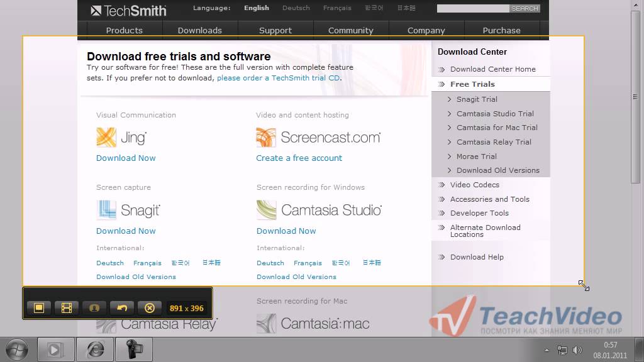Redo the selection with the undo arrow

coord(122,308)
